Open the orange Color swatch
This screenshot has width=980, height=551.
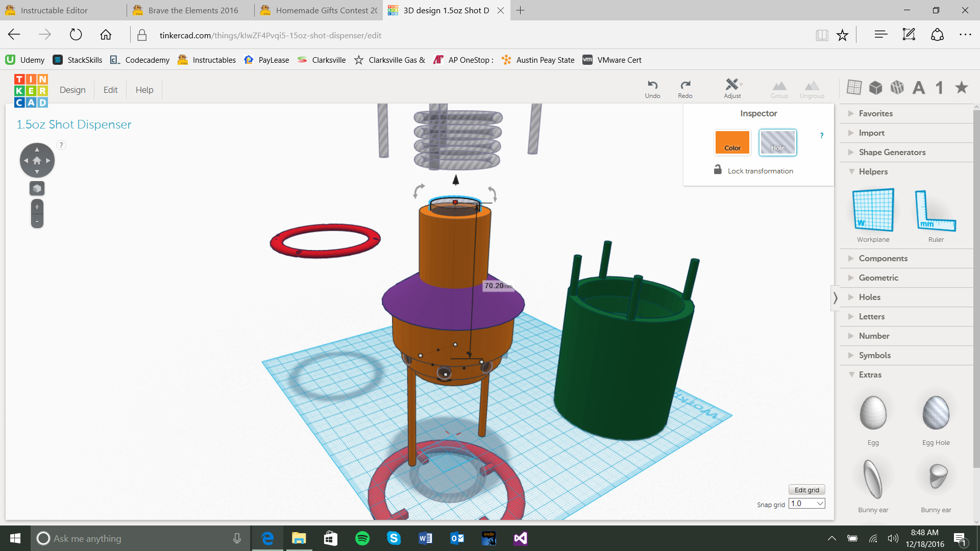[732, 142]
